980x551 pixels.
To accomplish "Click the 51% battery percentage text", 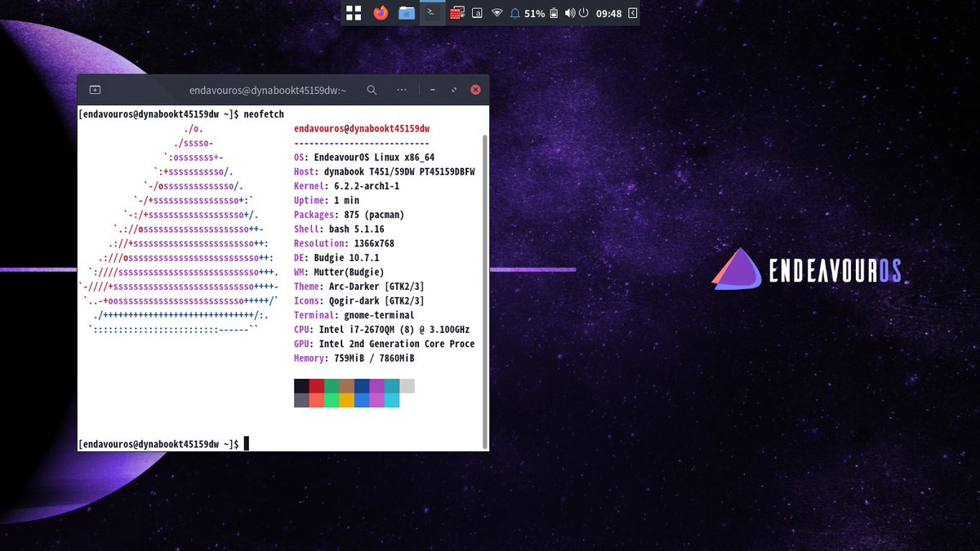I will pyautogui.click(x=535, y=14).
